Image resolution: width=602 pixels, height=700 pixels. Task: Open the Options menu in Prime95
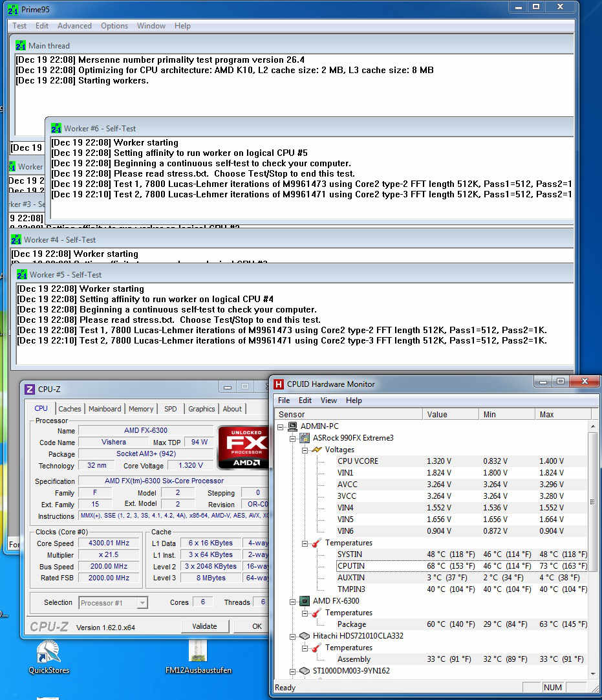click(114, 26)
